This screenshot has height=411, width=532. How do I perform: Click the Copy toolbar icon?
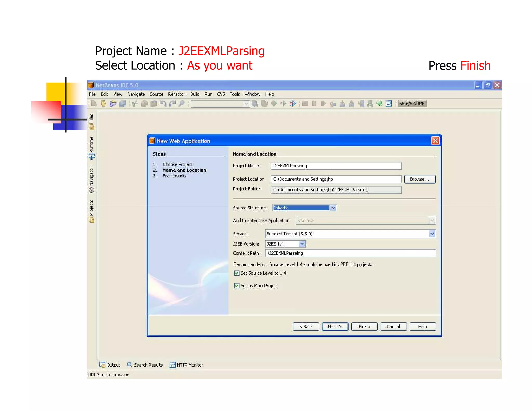144,104
